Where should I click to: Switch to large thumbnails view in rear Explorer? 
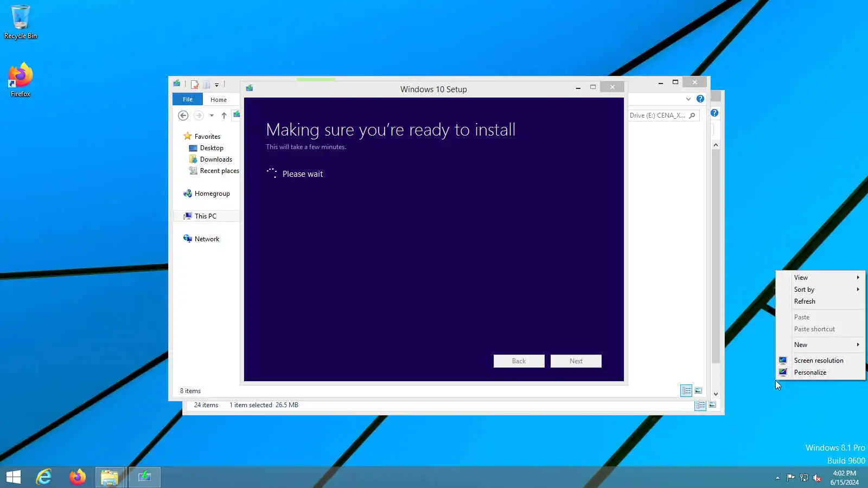point(712,405)
